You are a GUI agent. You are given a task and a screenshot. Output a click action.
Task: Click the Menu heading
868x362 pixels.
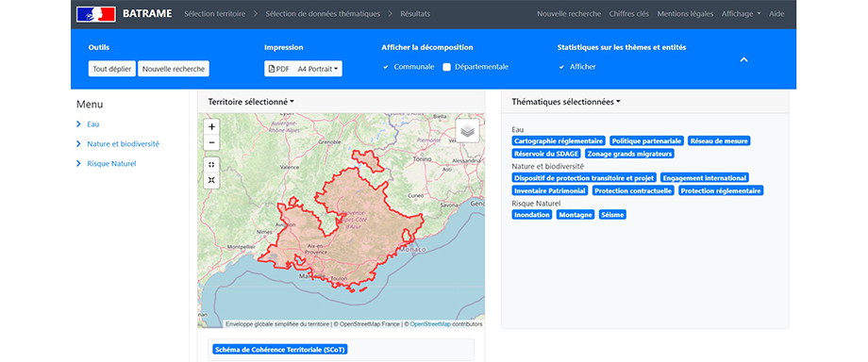[90, 104]
